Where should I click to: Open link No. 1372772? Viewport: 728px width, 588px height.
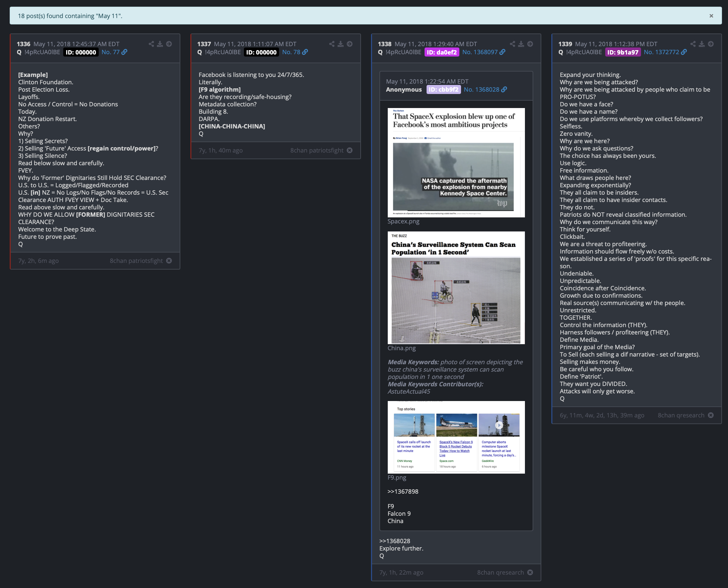(661, 52)
